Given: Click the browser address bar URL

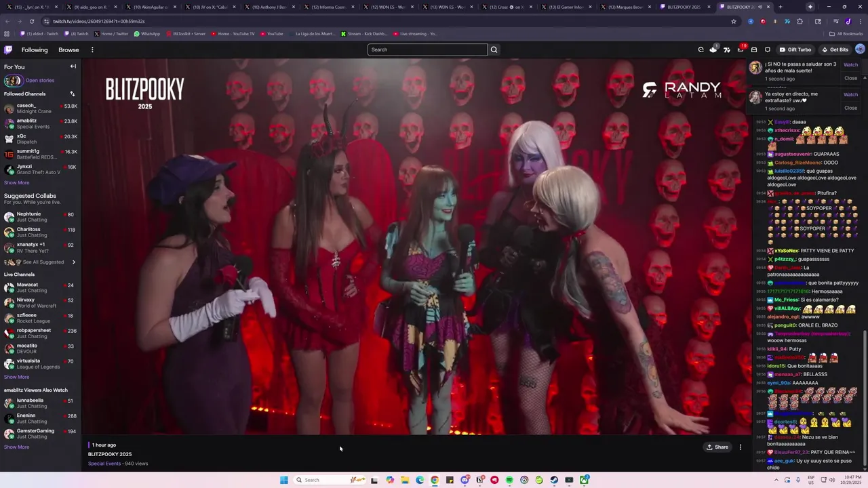Looking at the screenshot, I should [x=99, y=21].
